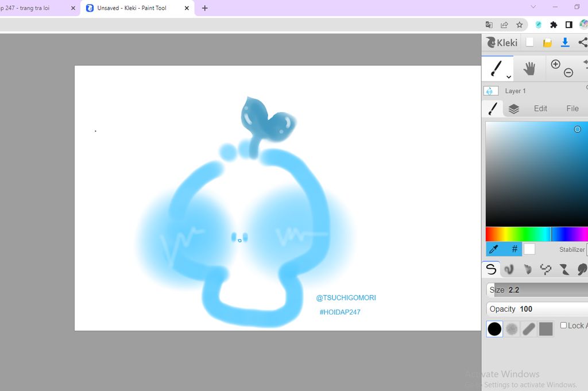The height and width of the screenshot is (391, 588).
Task: Open the Edit tab
Action: pos(540,109)
